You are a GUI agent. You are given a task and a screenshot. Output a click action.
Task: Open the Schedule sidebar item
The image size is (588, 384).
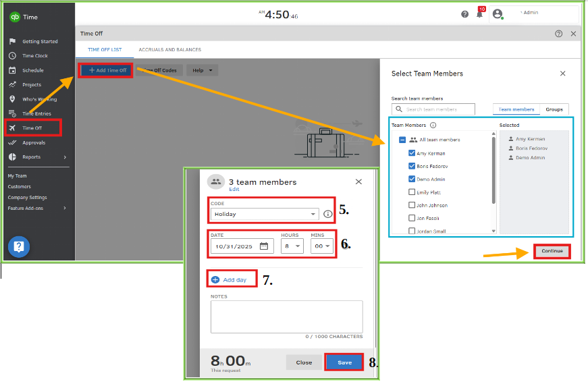32,70
